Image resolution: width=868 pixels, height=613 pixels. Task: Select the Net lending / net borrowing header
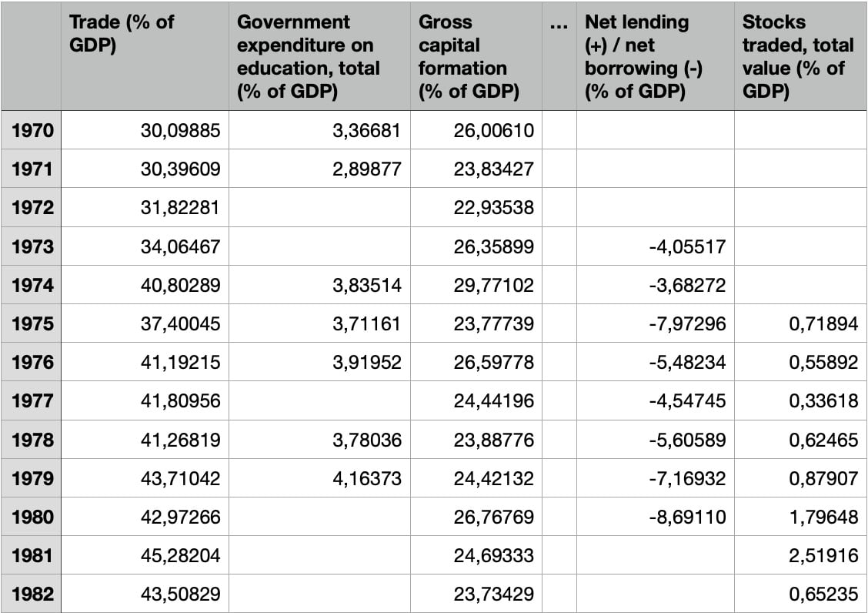656,55
